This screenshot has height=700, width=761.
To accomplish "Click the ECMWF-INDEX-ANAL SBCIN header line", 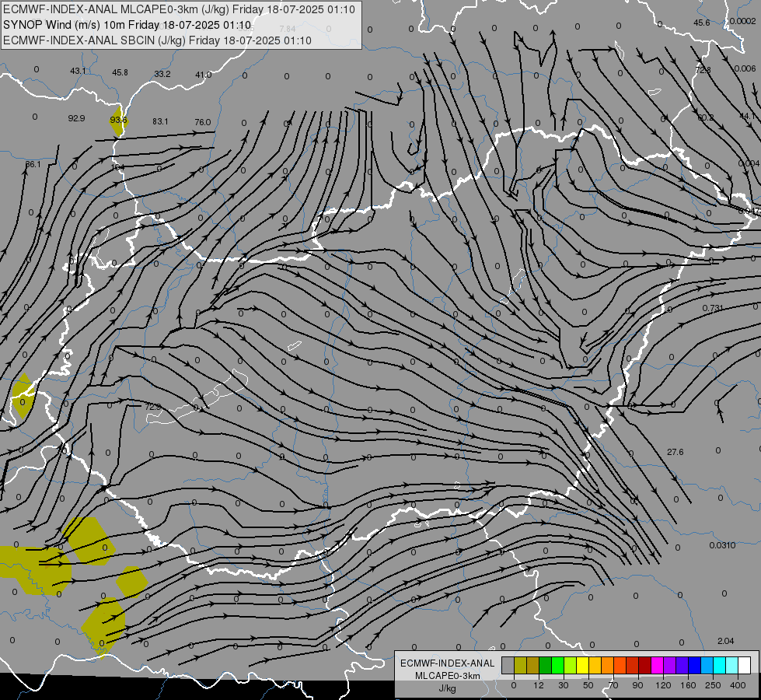I will 157,40.
